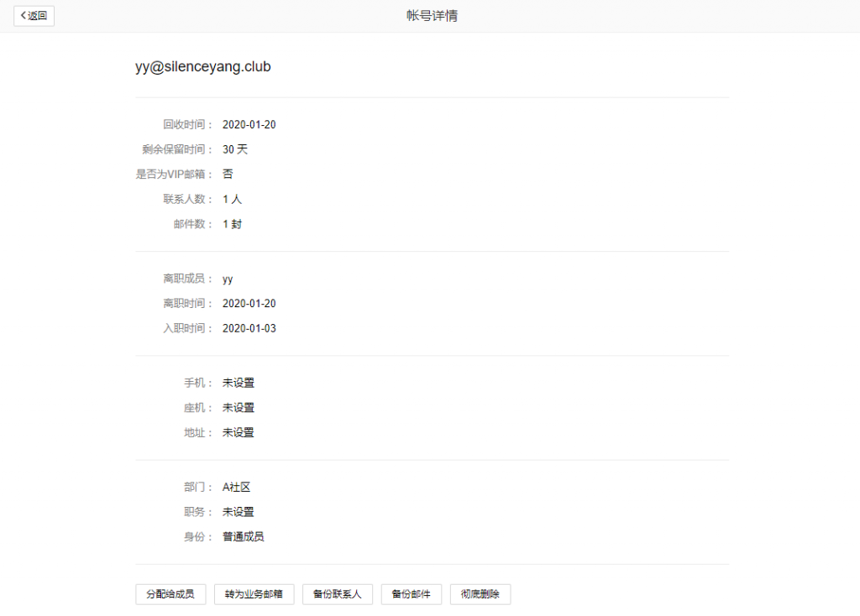Click the 联系人数 value 1 人
Viewport: 860px width, 616px height.
point(232,200)
